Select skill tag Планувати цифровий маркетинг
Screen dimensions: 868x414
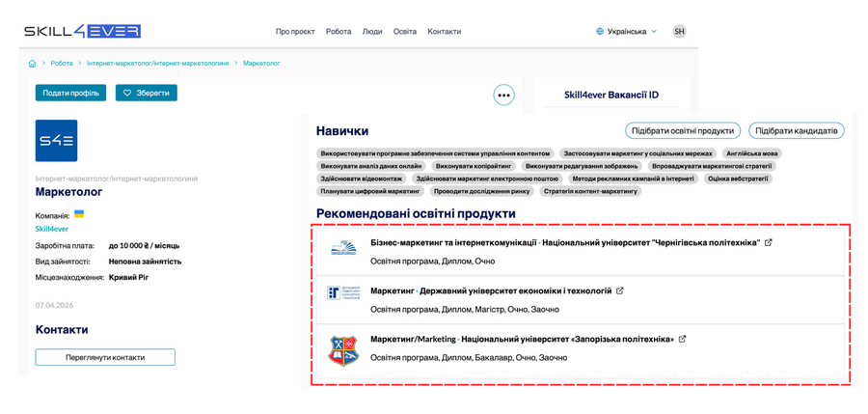[370, 192]
